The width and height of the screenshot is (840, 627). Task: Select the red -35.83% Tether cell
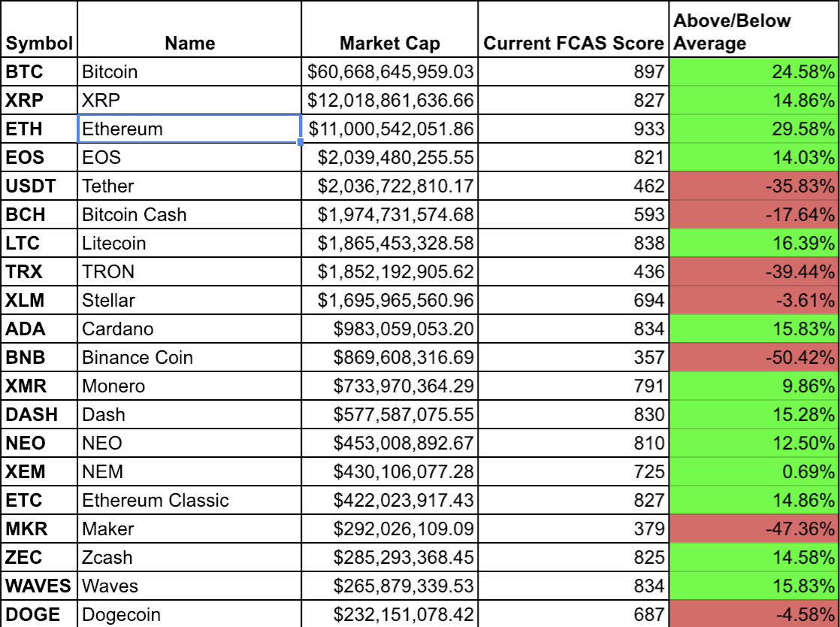point(754,186)
